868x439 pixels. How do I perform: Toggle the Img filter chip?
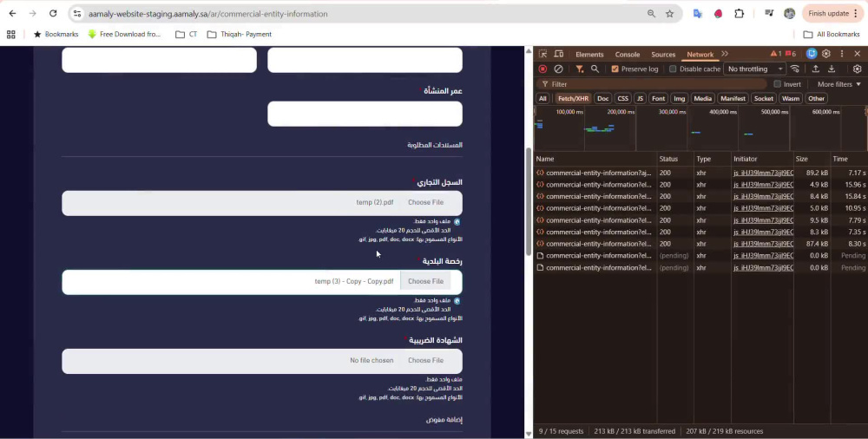[680, 99]
